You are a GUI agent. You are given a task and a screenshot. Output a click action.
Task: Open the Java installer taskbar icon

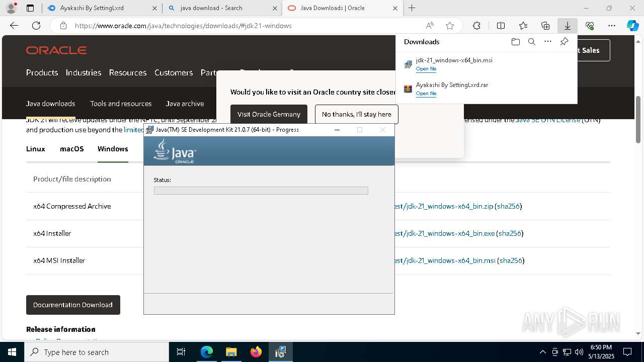tap(280, 352)
